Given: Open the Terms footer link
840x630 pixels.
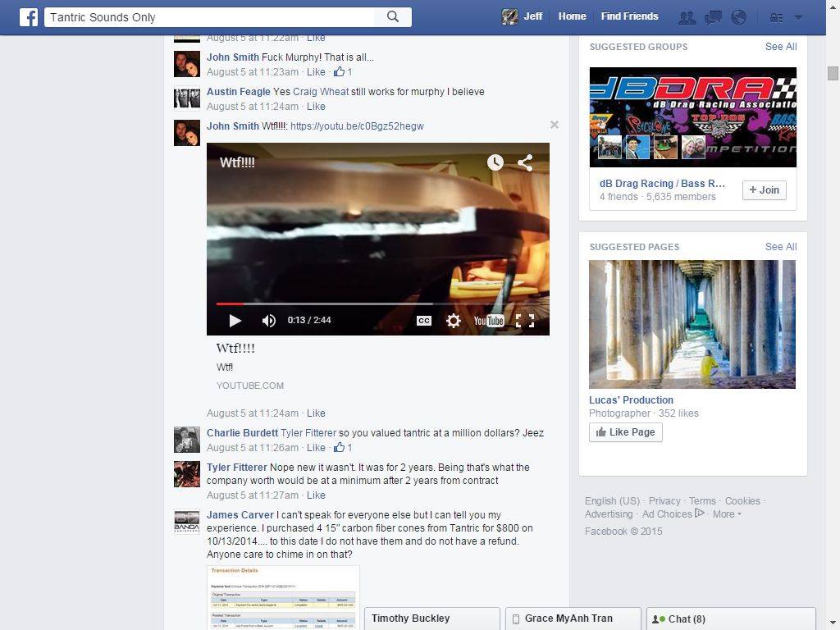Looking at the screenshot, I should point(702,501).
